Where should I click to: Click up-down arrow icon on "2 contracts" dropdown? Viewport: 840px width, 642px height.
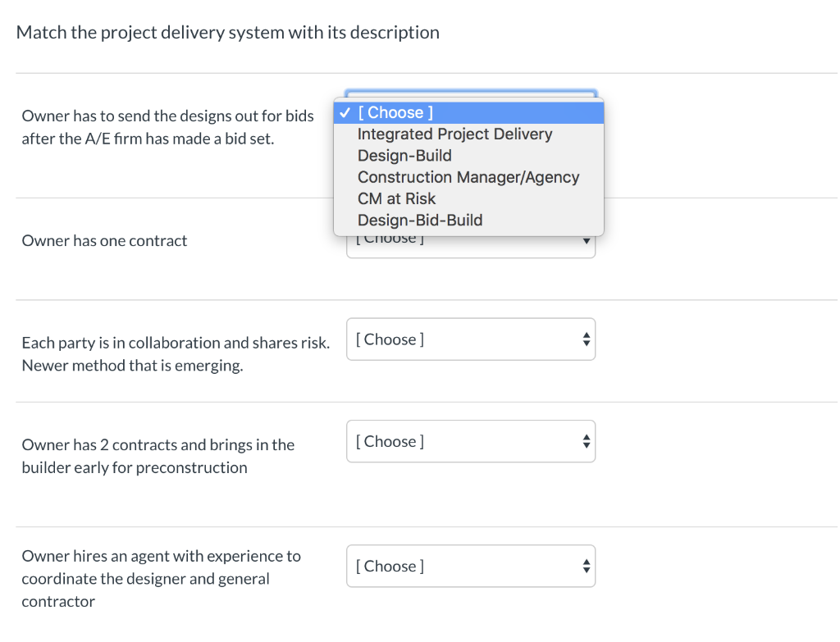pyautogui.click(x=586, y=441)
